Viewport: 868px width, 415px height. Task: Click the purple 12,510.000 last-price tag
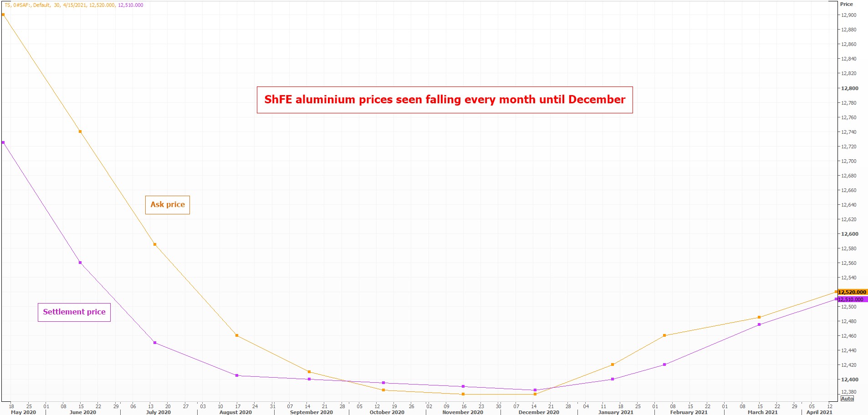click(x=852, y=299)
